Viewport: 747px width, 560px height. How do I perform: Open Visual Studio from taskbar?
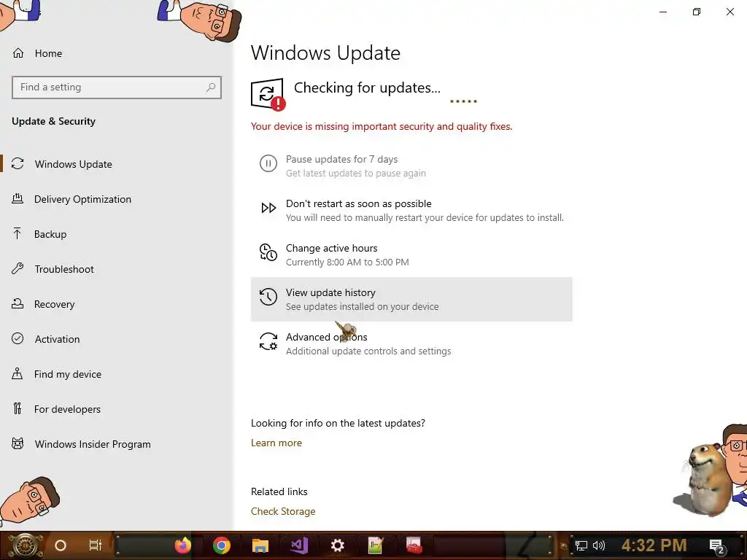[x=299, y=545]
